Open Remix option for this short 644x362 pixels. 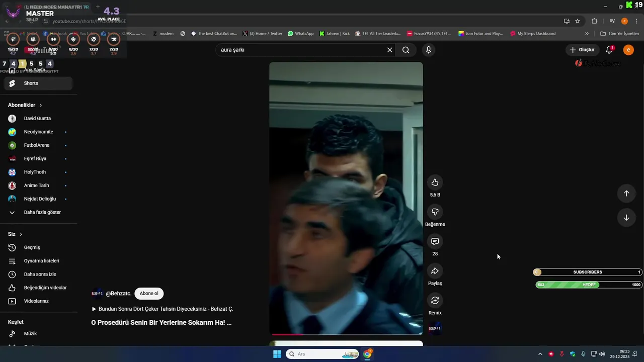point(435,300)
